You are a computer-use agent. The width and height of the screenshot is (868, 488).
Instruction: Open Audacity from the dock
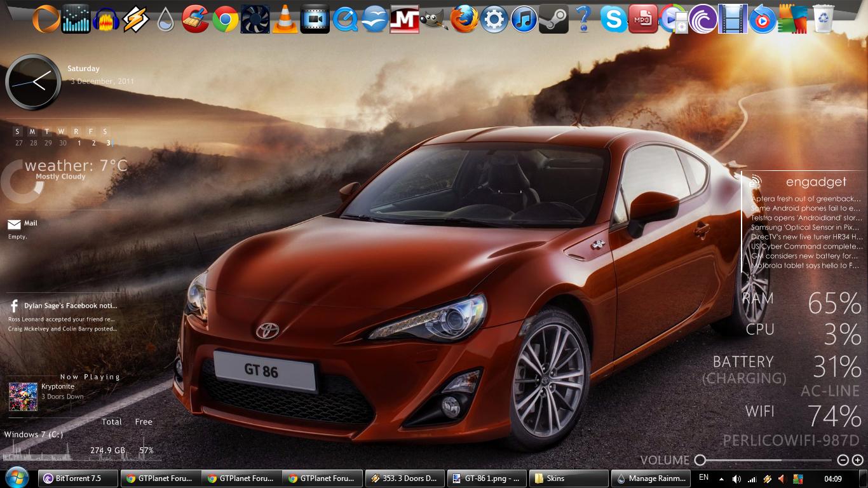point(106,20)
